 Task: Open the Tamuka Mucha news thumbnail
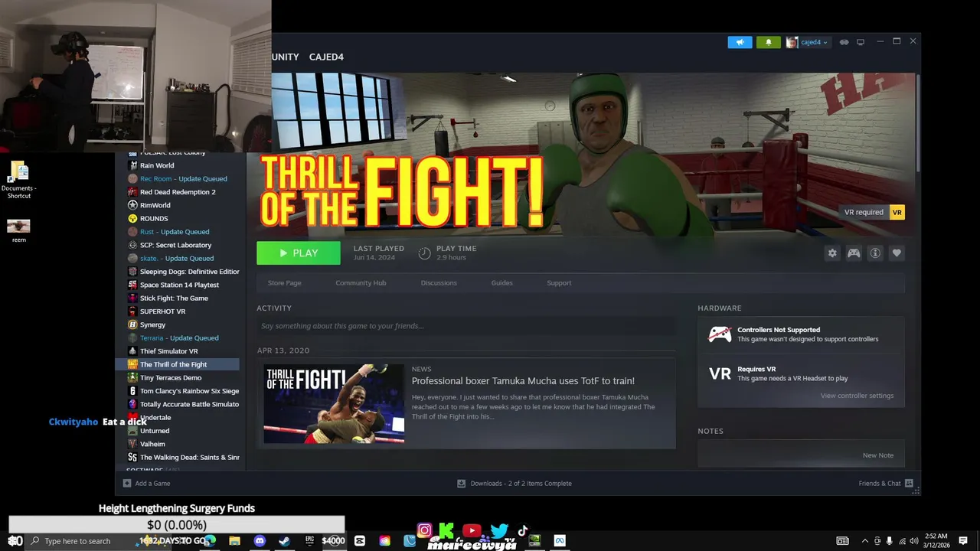334,404
